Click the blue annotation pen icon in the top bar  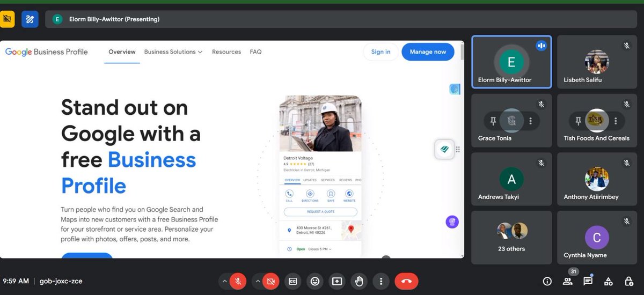pyautogui.click(x=30, y=19)
